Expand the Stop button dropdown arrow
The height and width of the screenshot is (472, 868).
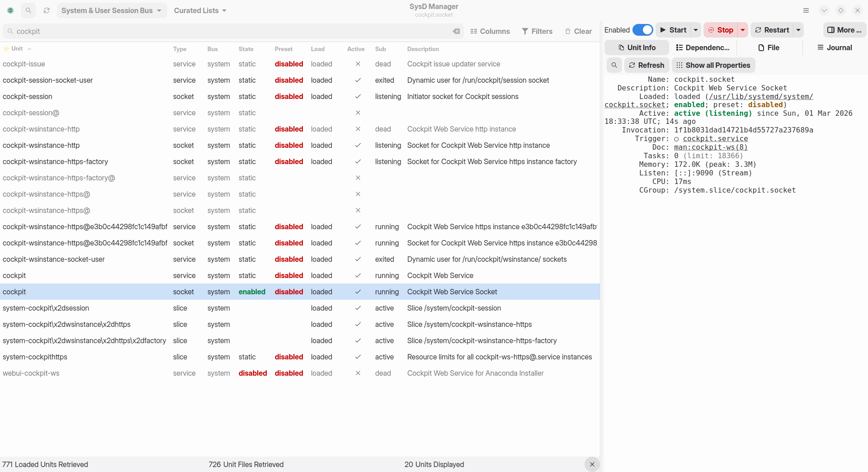point(743,30)
